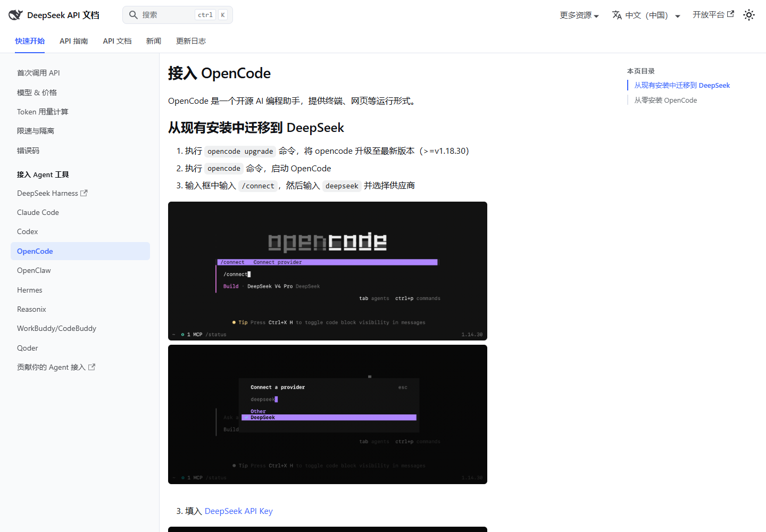Open Token 用量计算 sidebar item
Screen dimensions: 766x532
point(80,112)
